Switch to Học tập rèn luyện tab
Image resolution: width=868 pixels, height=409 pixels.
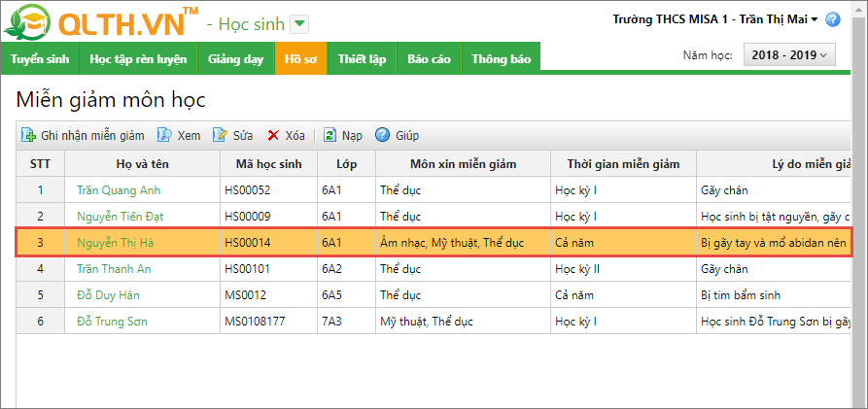click(x=138, y=59)
